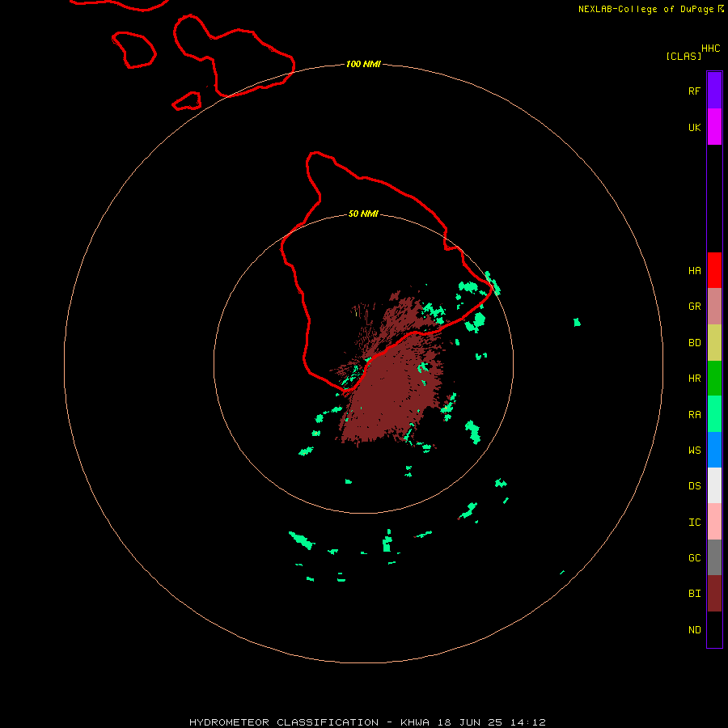The height and width of the screenshot is (728, 728).
Task: Click the ND legend label
Action: (x=694, y=630)
